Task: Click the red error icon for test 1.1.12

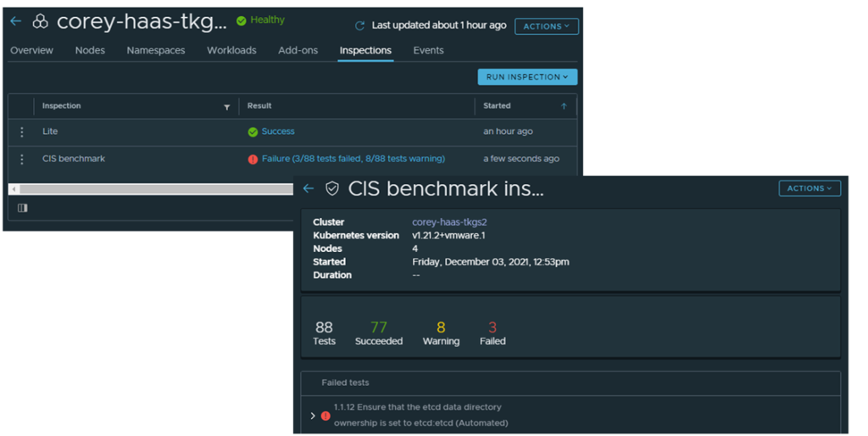Action: point(325,416)
